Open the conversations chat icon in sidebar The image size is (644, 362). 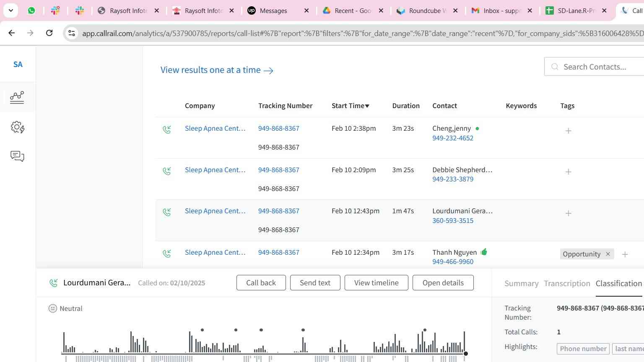(17, 156)
